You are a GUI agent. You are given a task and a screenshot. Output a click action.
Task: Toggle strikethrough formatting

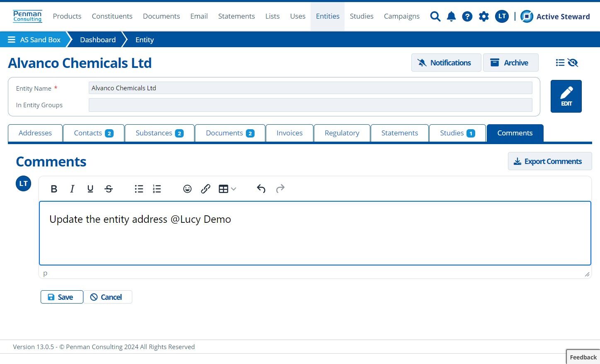[x=109, y=189]
